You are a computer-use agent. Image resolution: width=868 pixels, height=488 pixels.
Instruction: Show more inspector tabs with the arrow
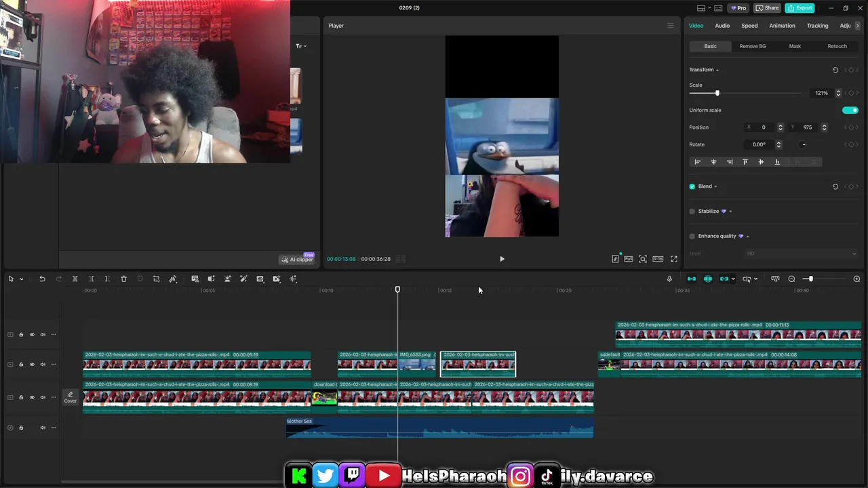pos(857,26)
